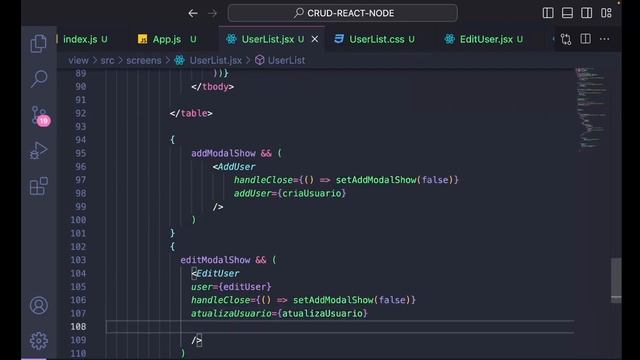The width and height of the screenshot is (640, 360).
Task: Click 'addModalShow' on line 95
Action: pyautogui.click(x=223, y=153)
